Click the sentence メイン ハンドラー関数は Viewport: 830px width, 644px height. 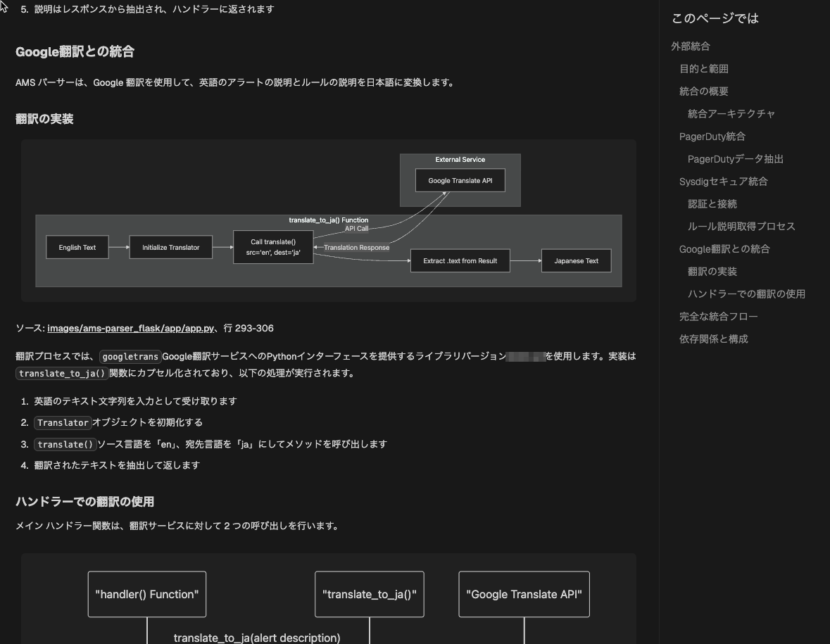click(178, 526)
